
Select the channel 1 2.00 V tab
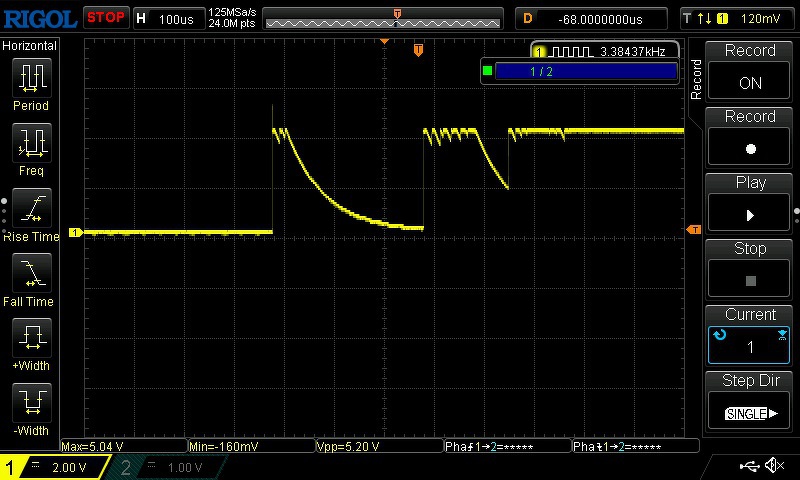(55, 467)
